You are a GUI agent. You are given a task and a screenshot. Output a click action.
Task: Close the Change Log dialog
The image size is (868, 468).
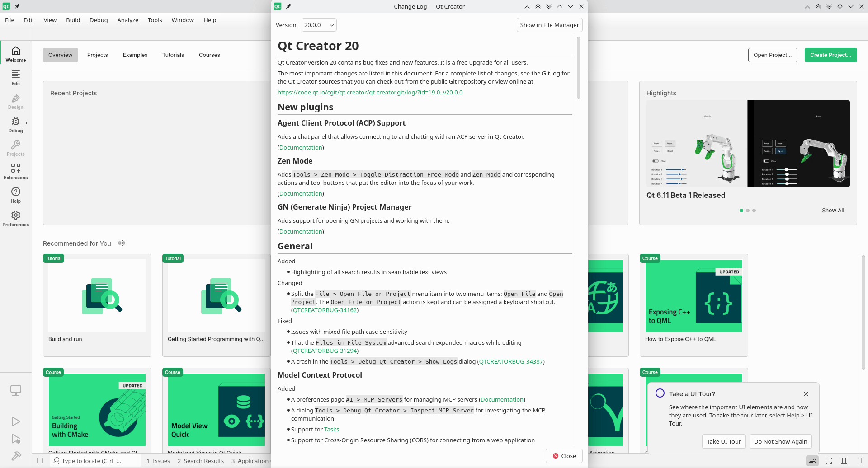coord(564,456)
